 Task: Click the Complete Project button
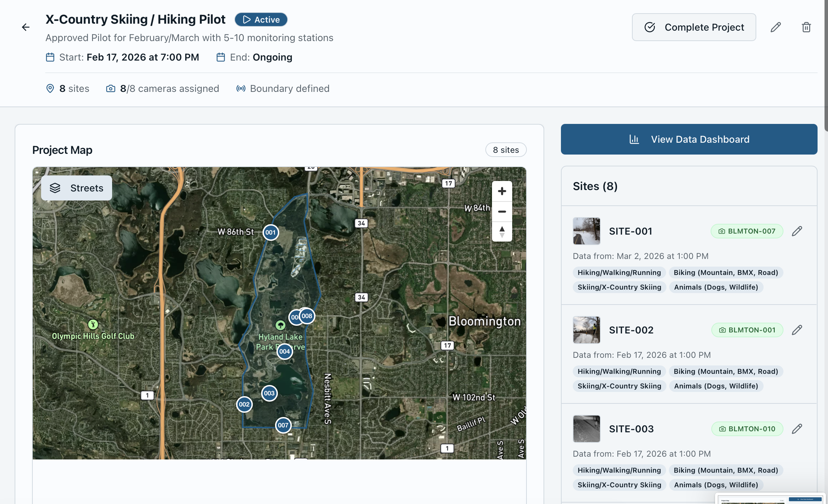[x=694, y=27]
